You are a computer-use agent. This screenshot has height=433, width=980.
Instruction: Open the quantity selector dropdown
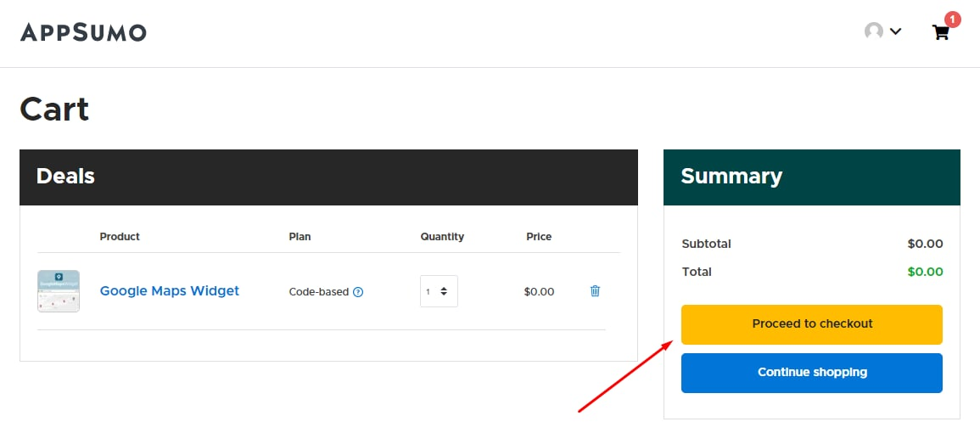(439, 291)
